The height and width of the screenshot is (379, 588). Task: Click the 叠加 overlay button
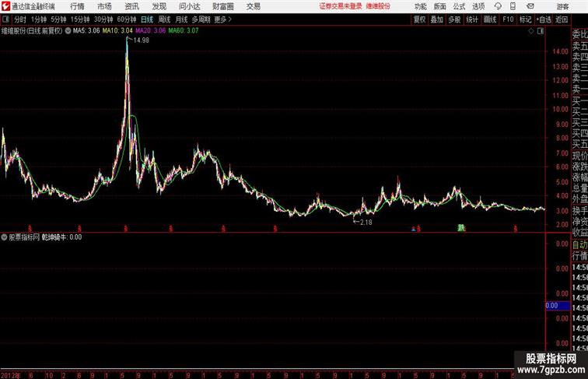(437, 19)
